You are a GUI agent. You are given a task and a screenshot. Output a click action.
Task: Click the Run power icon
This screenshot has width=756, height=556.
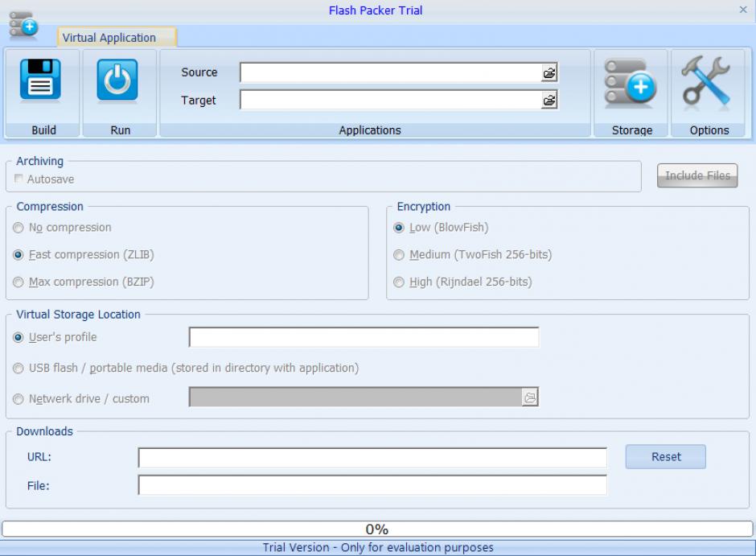pos(117,79)
